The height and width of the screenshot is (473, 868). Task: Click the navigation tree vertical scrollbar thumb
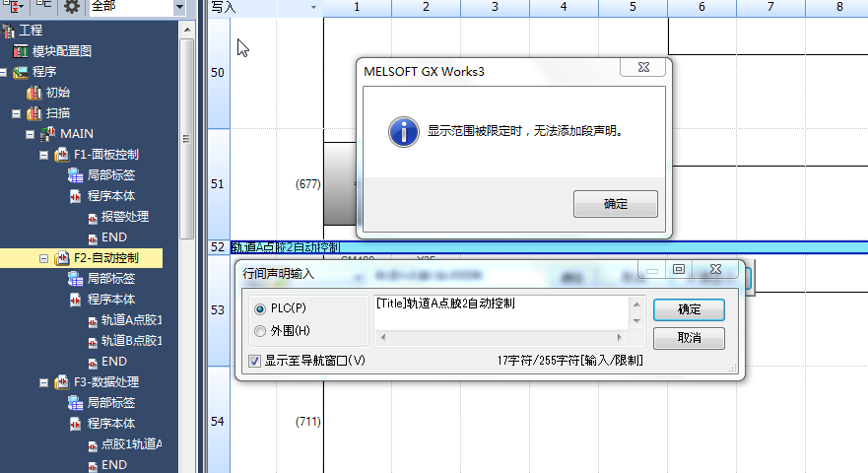(186, 139)
